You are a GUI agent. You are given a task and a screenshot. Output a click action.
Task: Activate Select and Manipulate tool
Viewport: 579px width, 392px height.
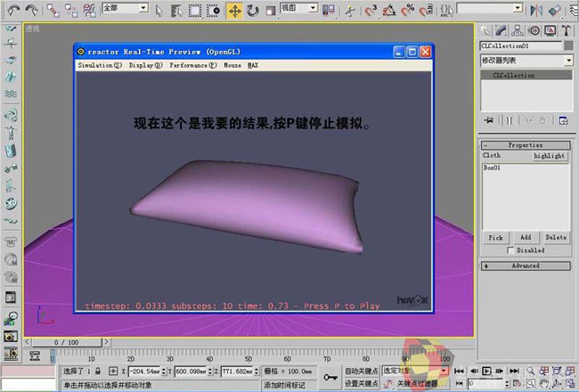pos(349,11)
